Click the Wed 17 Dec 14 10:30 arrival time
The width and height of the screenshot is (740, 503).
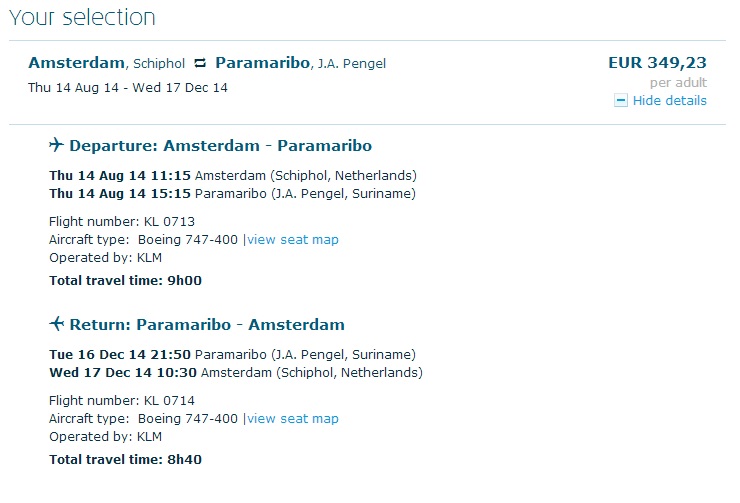tap(123, 373)
